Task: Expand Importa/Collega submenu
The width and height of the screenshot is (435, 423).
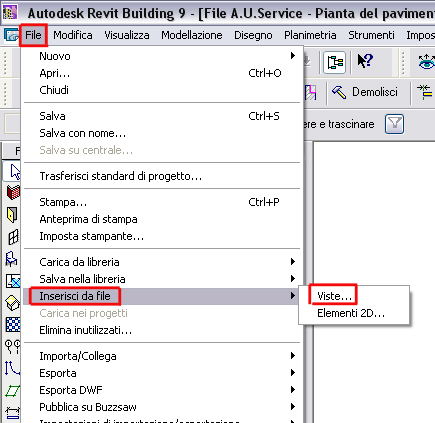Action: 162,356
